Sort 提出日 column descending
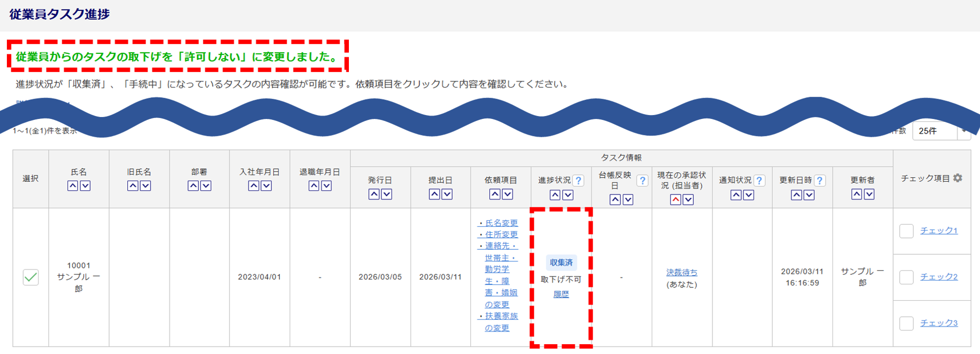Screen dimensions: 980x354 (x=447, y=195)
